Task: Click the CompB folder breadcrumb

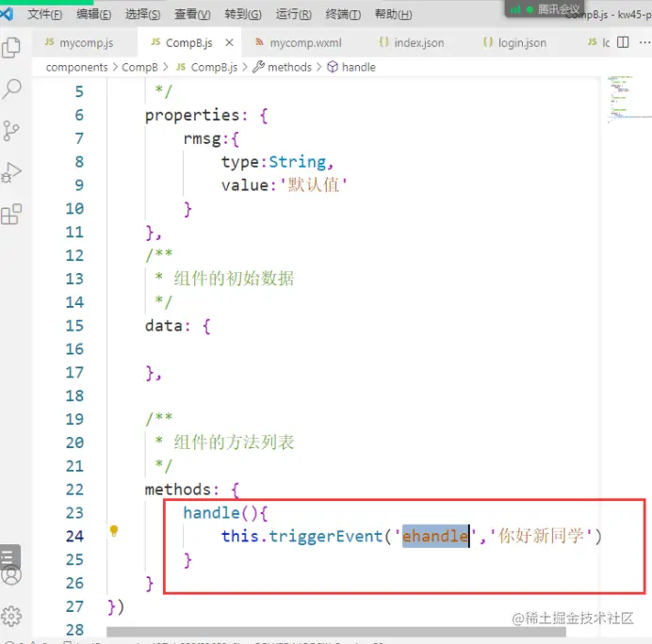Action: (139, 67)
